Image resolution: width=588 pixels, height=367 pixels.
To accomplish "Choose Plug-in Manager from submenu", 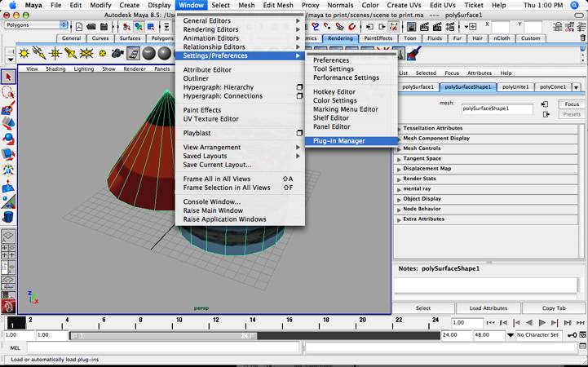I will coord(339,141).
